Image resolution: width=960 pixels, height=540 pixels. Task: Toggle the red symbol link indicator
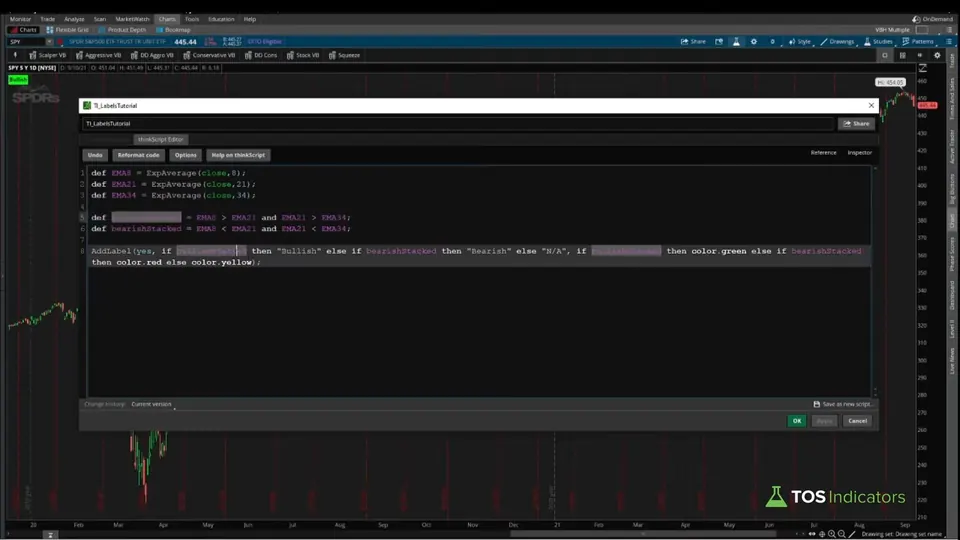[x=60, y=42]
